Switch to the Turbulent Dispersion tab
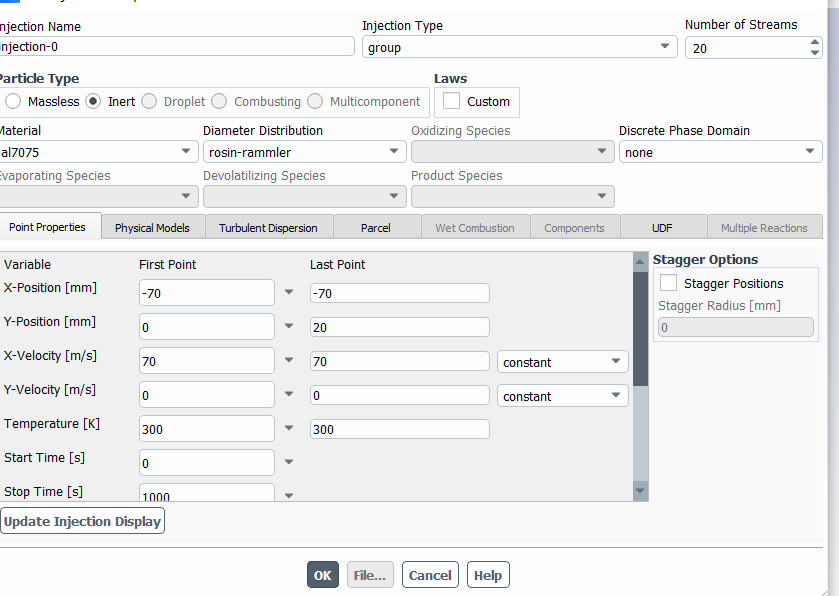This screenshot has height=596, width=839. coord(268,228)
